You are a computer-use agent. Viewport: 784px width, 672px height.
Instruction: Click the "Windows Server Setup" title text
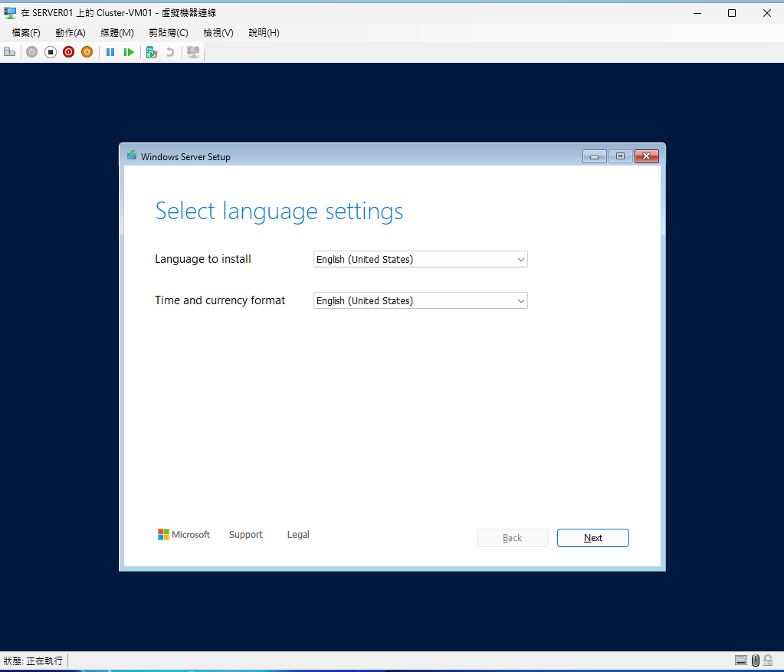point(185,157)
